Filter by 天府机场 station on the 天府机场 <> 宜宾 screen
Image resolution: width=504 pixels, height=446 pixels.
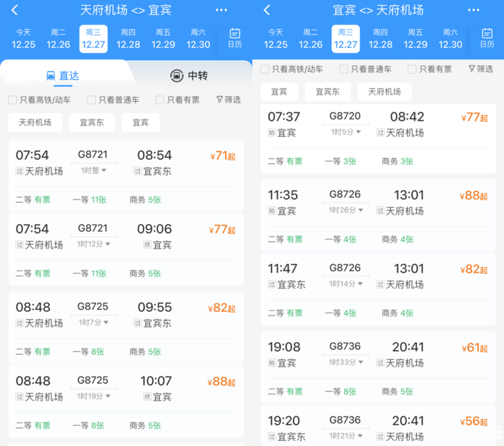tap(35, 123)
